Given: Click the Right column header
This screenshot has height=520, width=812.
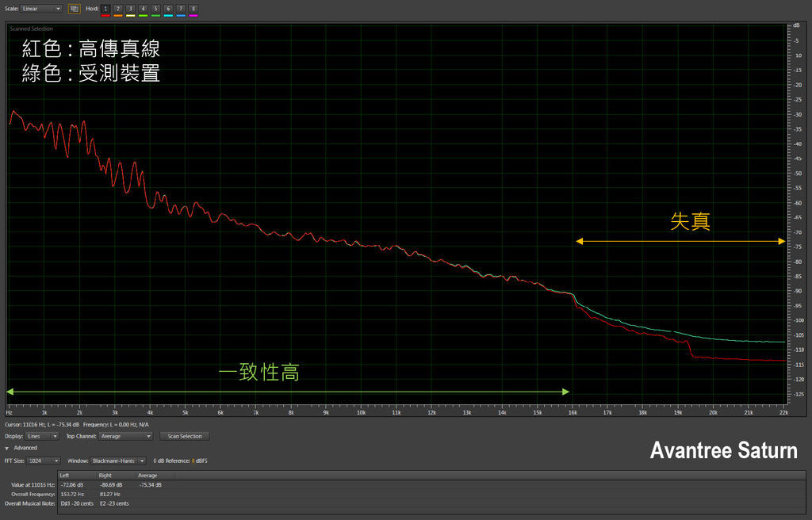Looking at the screenshot, I should 116,475.
